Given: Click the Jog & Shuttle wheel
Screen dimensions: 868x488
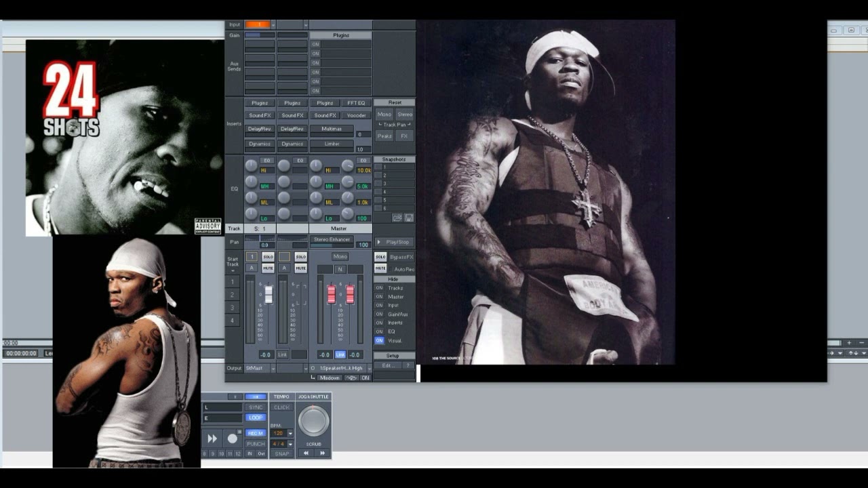Looking at the screenshot, I should [x=313, y=421].
